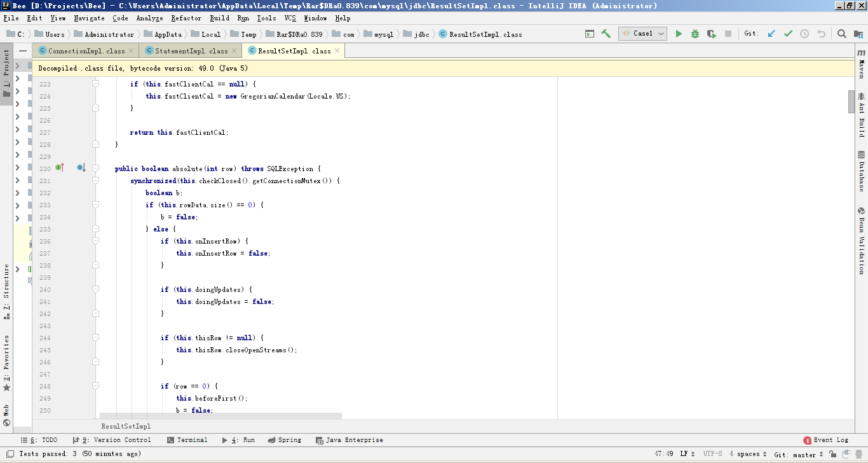Image resolution: width=868 pixels, height=463 pixels.
Task: Open Search Everywhere magnifier
Action: point(841,34)
